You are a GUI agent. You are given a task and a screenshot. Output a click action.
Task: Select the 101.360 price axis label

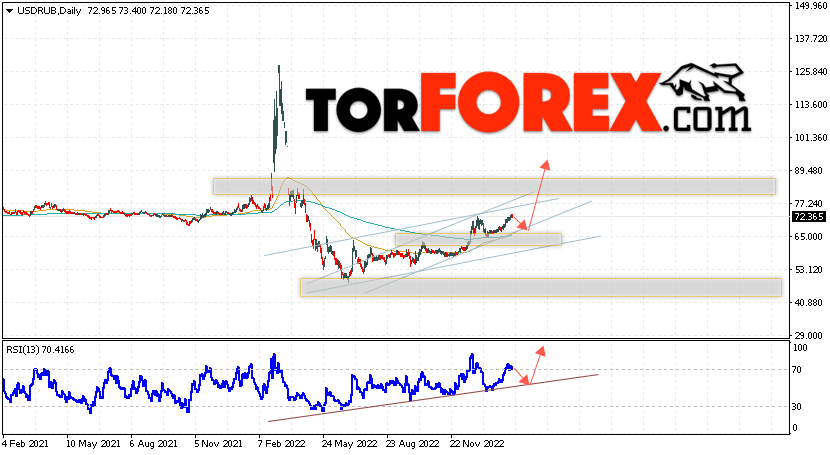[x=810, y=138]
